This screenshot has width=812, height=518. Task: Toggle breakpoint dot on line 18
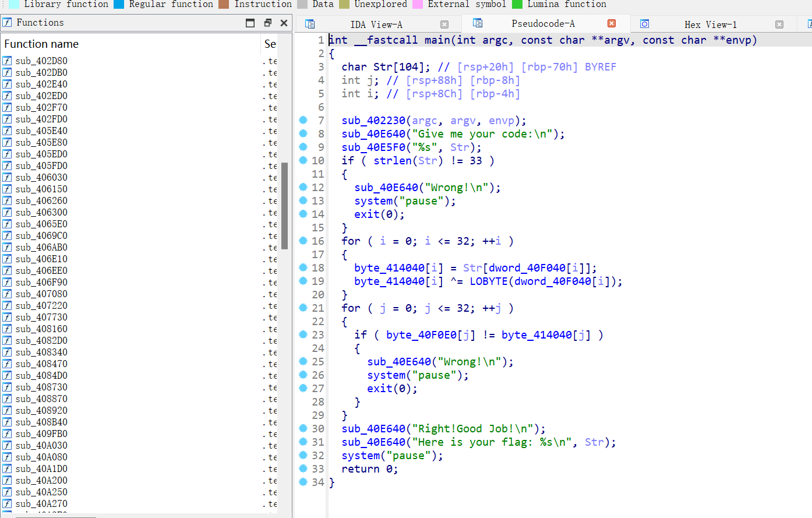[303, 267]
